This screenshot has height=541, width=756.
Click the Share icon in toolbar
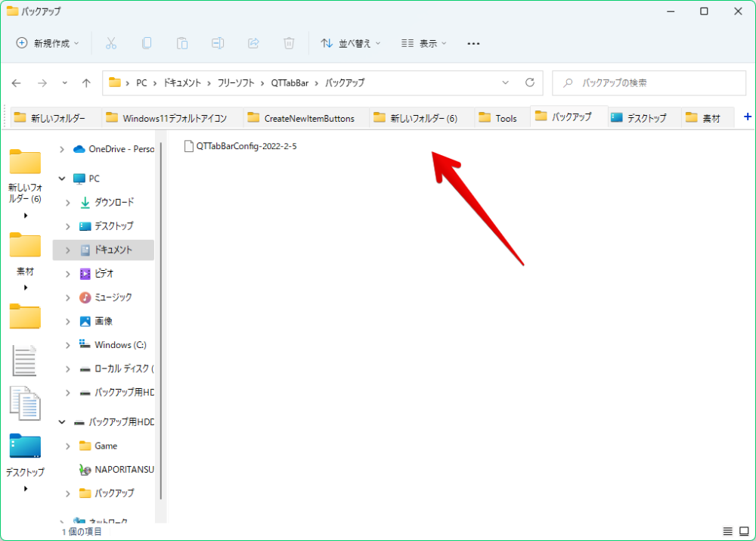(x=253, y=43)
